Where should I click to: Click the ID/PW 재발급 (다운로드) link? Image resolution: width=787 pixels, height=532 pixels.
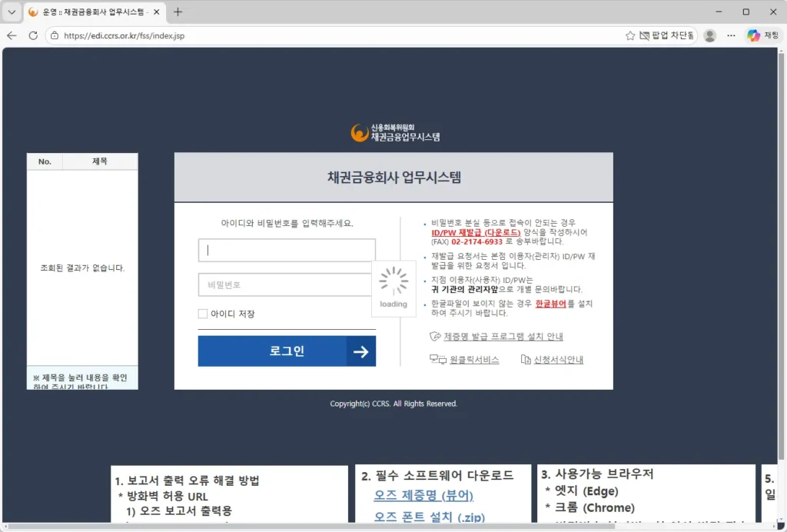(x=476, y=232)
